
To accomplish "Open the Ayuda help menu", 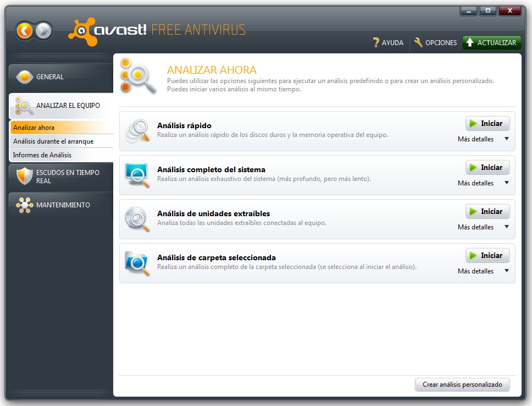I will (388, 42).
